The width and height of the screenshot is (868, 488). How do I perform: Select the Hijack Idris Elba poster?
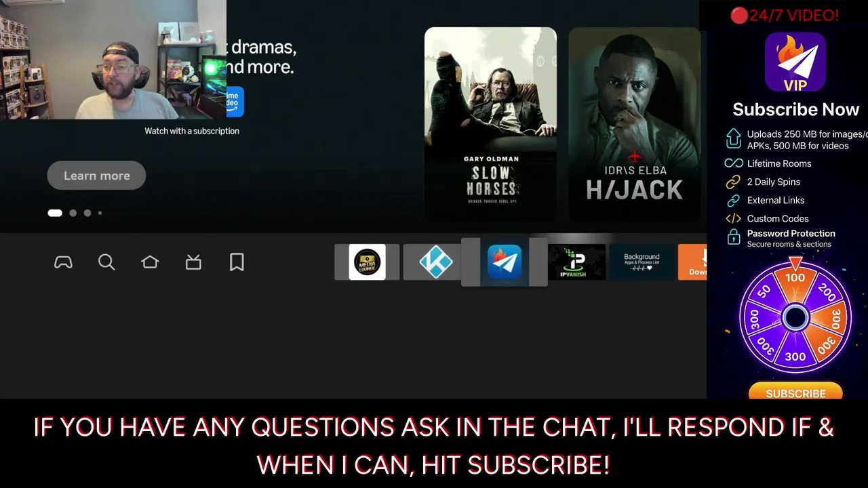635,123
